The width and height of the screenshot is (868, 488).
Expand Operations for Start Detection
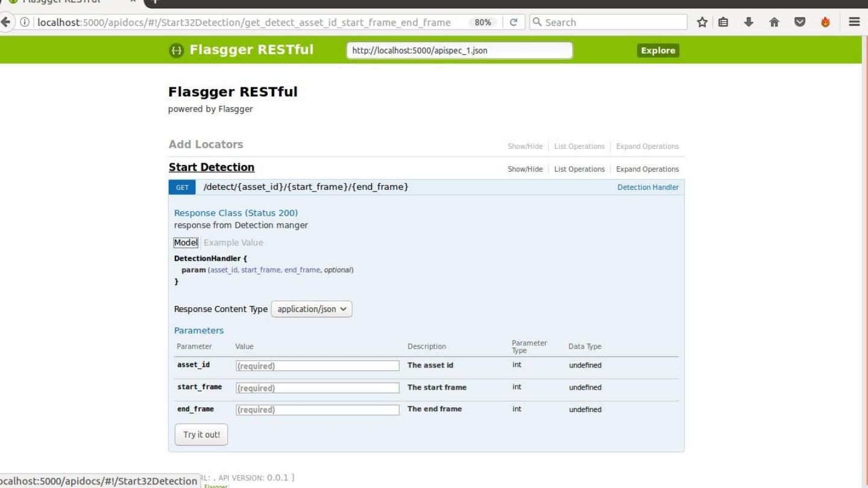click(x=647, y=169)
